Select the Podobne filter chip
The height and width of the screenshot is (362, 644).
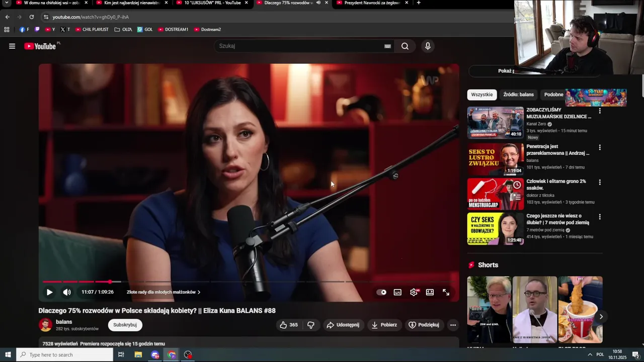point(553,95)
